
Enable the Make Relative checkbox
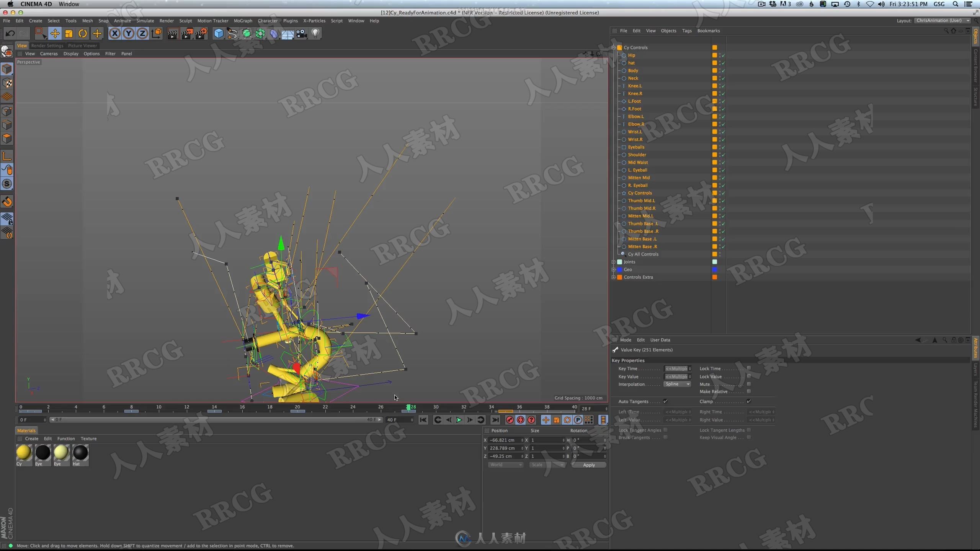[x=749, y=391]
